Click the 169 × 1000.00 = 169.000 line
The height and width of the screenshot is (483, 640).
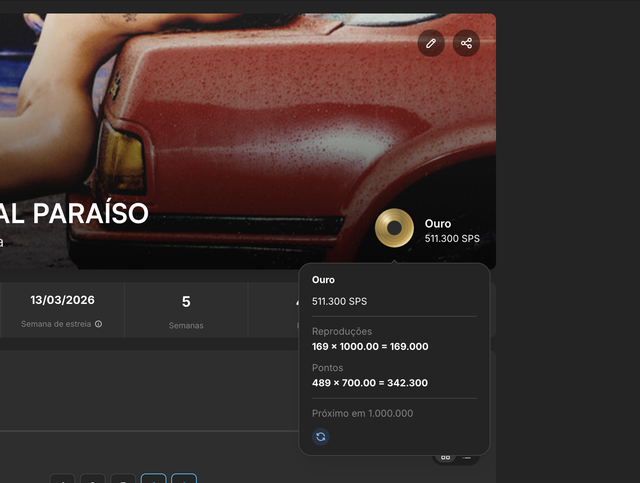pyautogui.click(x=370, y=347)
